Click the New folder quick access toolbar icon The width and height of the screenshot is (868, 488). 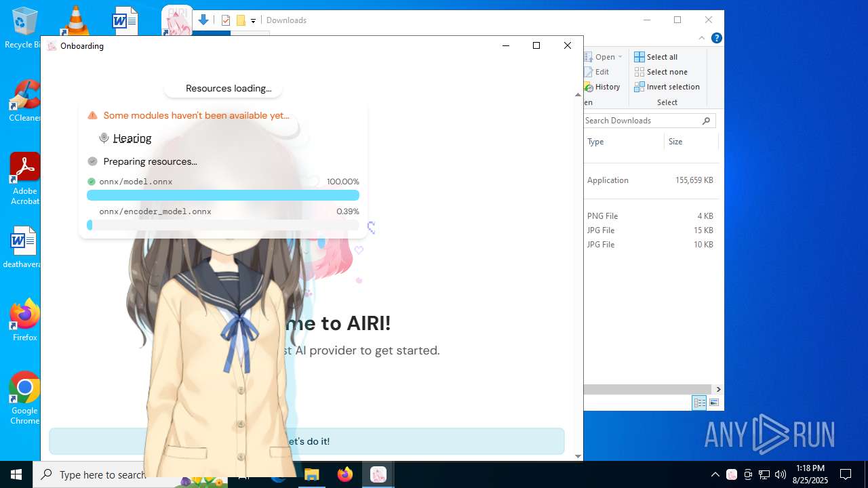click(x=241, y=20)
